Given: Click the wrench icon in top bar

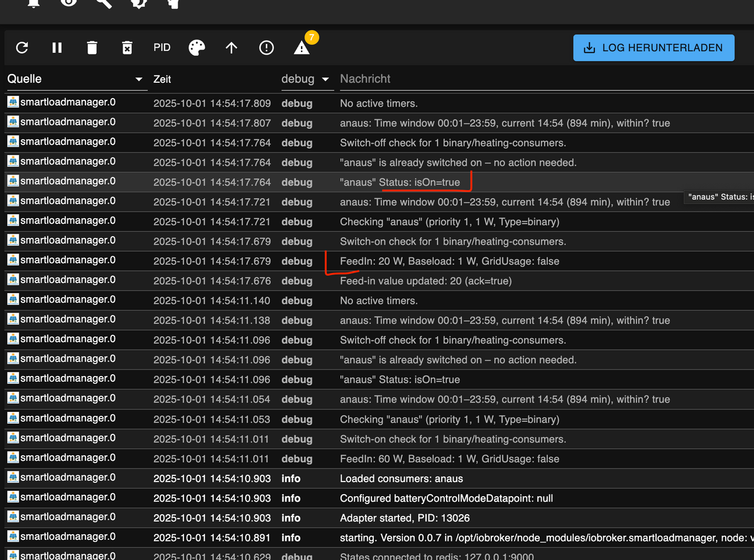Looking at the screenshot, I should (x=104, y=3).
